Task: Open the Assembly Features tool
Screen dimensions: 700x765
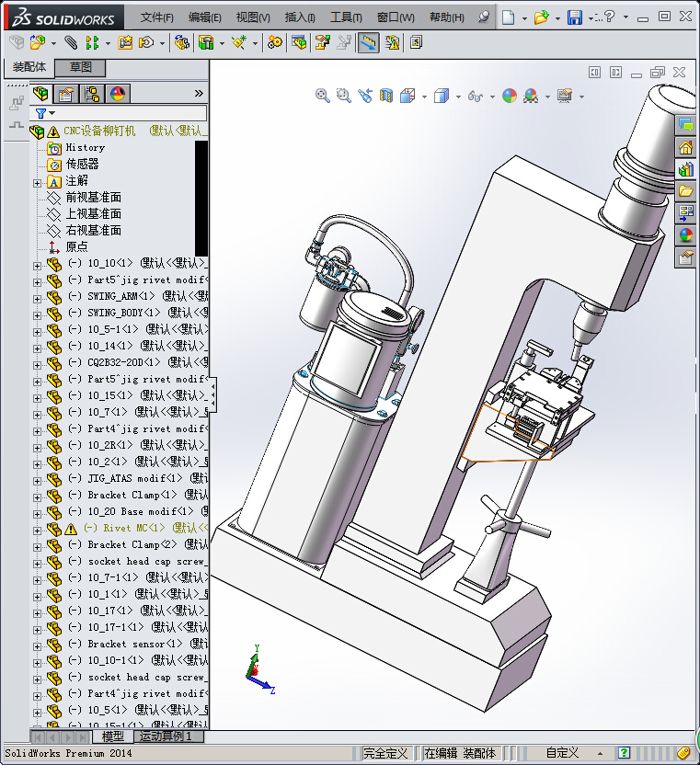Action: [x=206, y=43]
